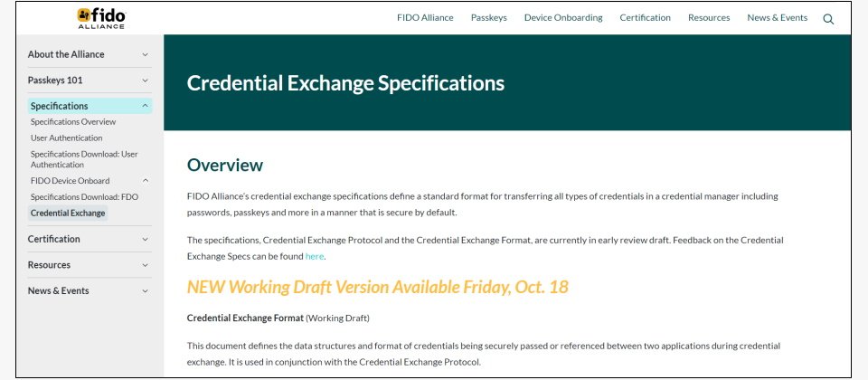The height and width of the screenshot is (380, 868).
Task: Select Certification in top navigation
Action: tap(645, 18)
